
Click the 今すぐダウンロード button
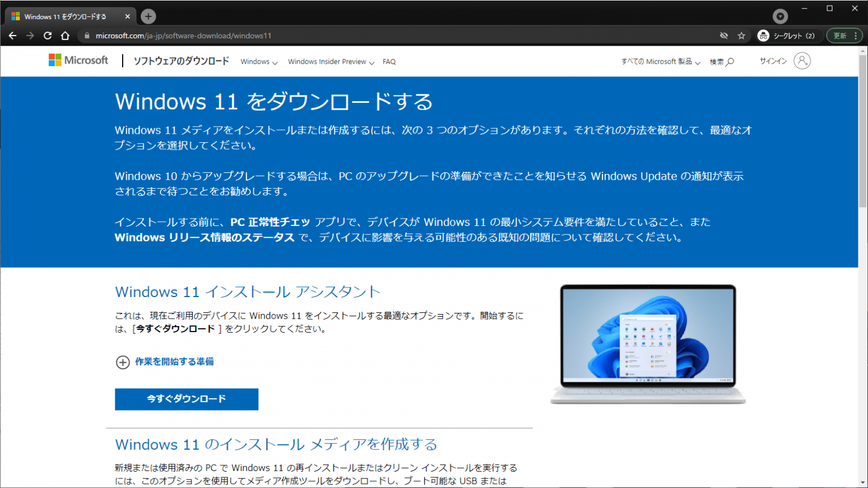pos(186,399)
